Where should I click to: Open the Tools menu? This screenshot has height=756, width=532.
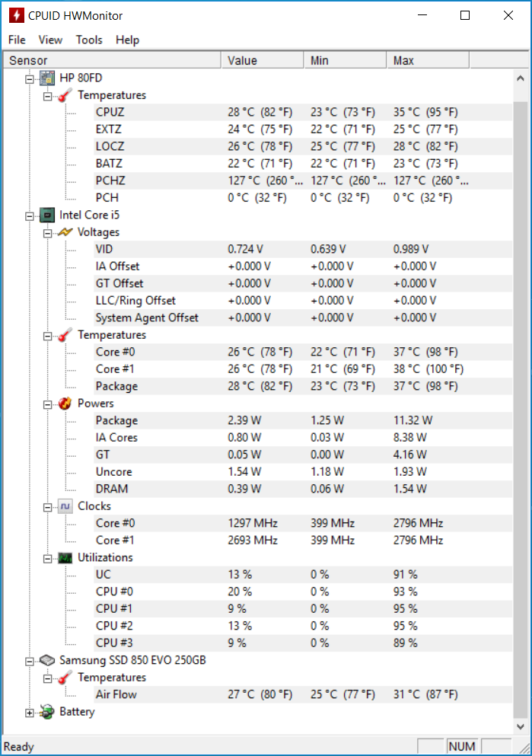89,40
